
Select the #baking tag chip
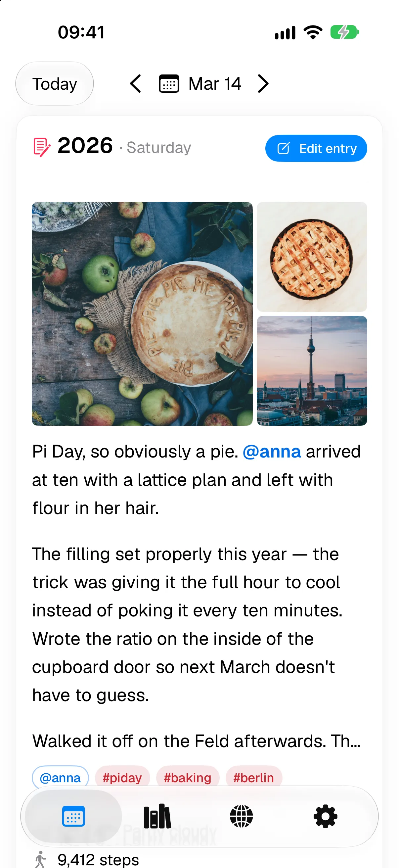(x=188, y=778)
